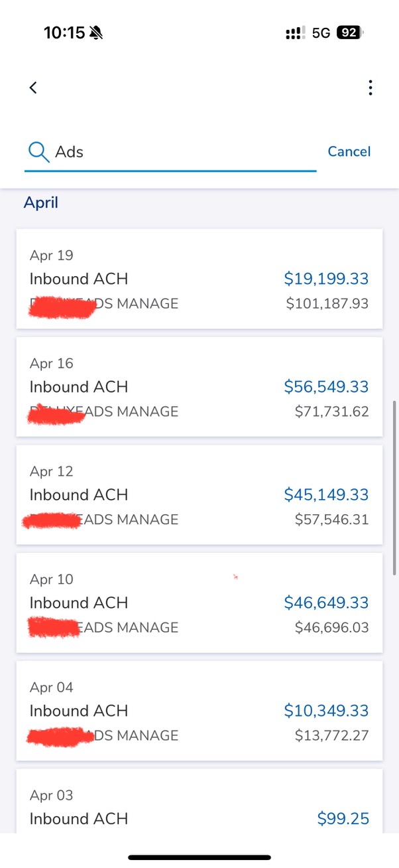The width and height of the screenshot is (399, 868).
Task: Tap the 5G network indicator
Action: pyautogui.click(x=321, y=33)
